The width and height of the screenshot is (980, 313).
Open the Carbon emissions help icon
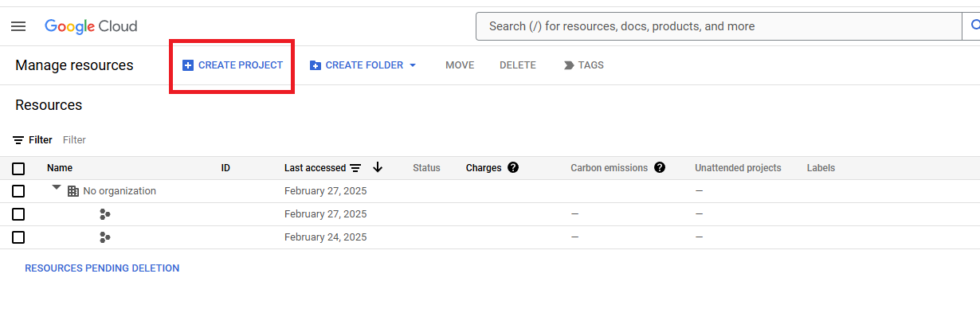[660, 167]
